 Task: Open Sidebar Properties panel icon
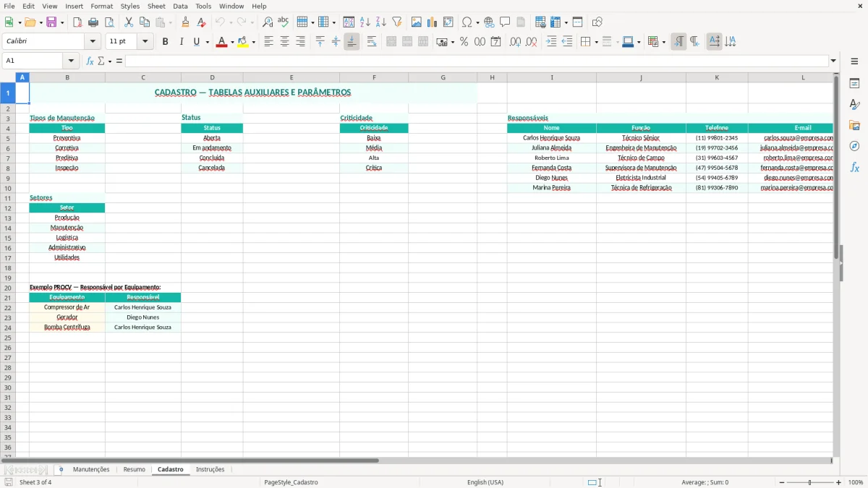[x=854, y=83]
